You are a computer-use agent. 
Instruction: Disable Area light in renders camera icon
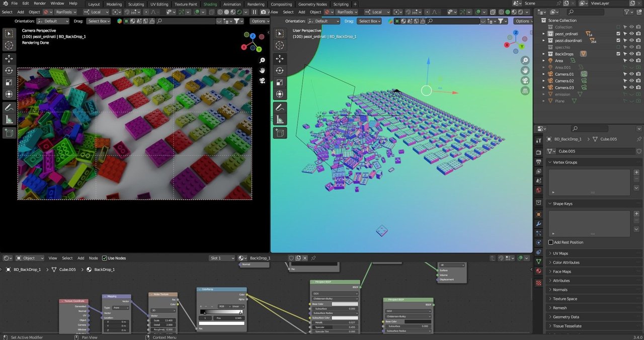tap(638, 60)
